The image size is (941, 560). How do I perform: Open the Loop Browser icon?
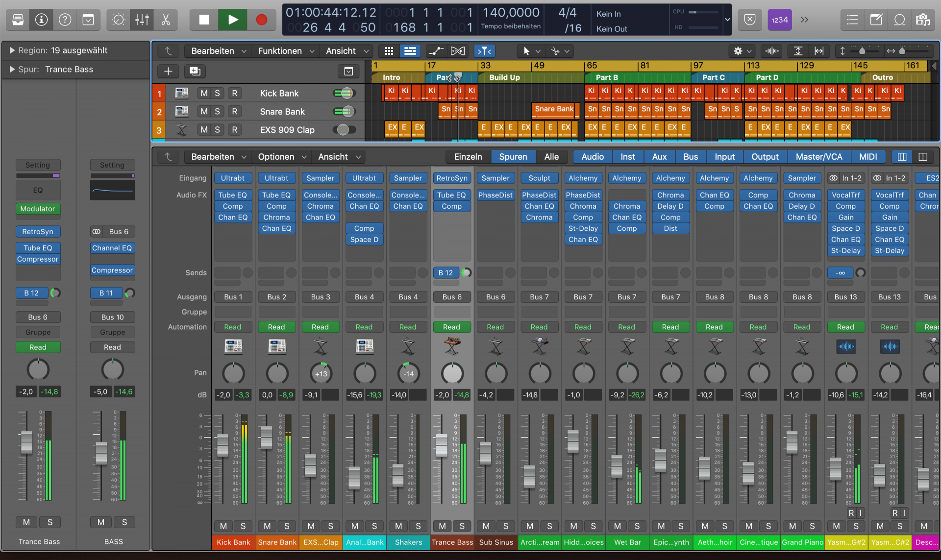(899, 20)
